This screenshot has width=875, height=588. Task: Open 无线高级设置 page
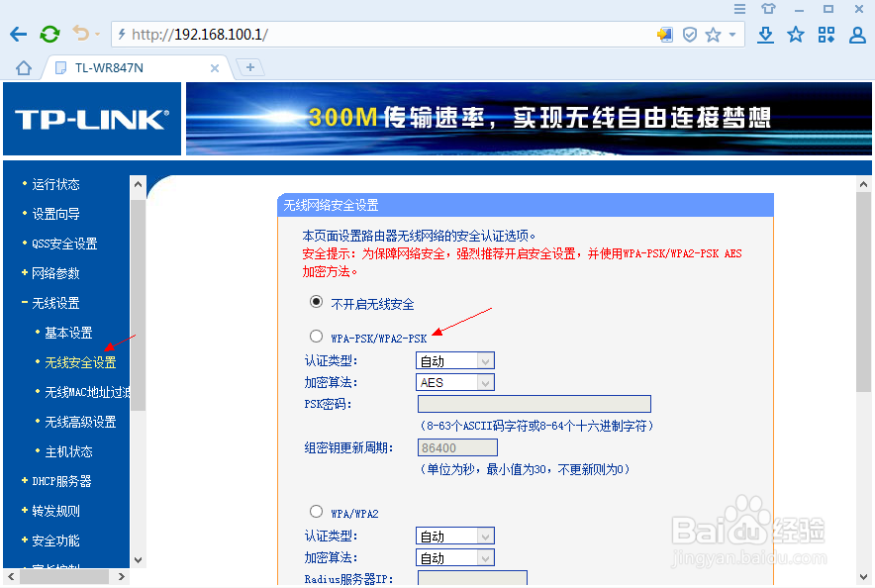80,423
